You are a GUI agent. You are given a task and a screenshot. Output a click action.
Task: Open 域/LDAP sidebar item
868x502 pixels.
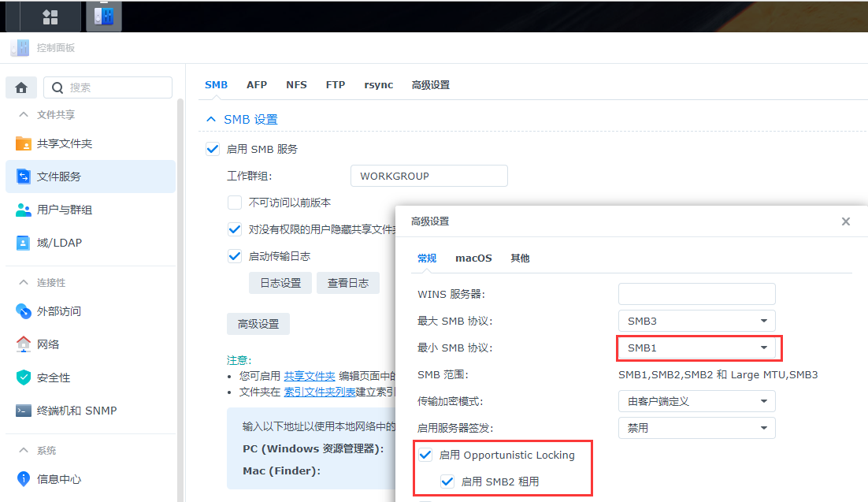[x=59, y=243]
